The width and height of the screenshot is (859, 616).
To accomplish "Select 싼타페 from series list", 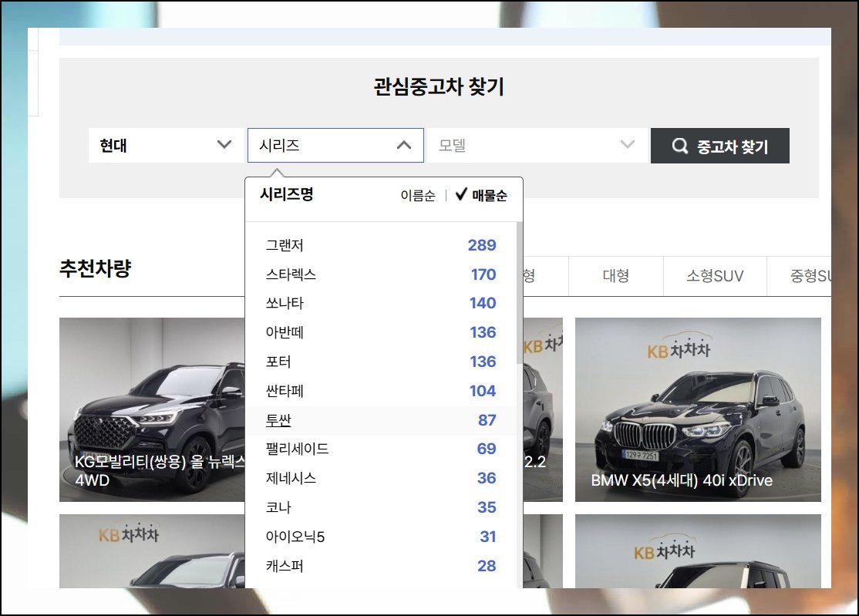I will point(381,390).
